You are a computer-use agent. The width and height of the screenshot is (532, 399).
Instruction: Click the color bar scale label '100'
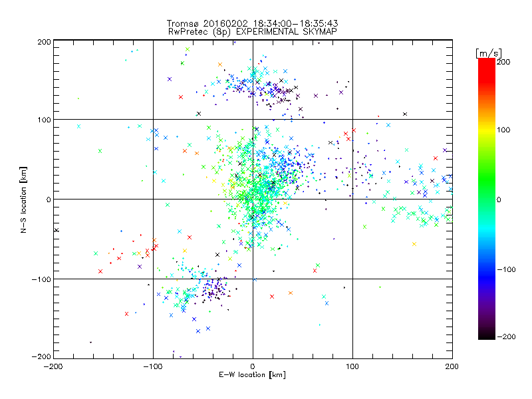[503, 130]
